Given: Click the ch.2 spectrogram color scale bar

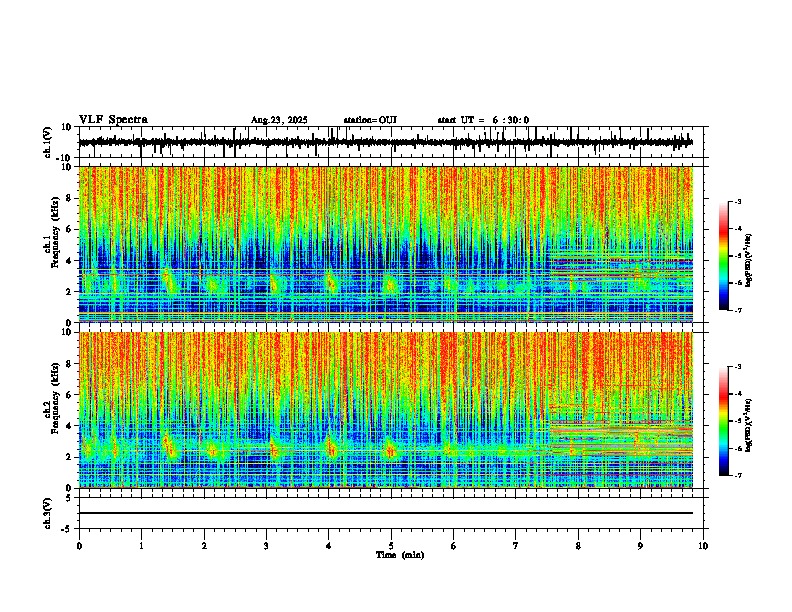Looking at the screenshot, I should pyautogui.click(x=724, y=421).
